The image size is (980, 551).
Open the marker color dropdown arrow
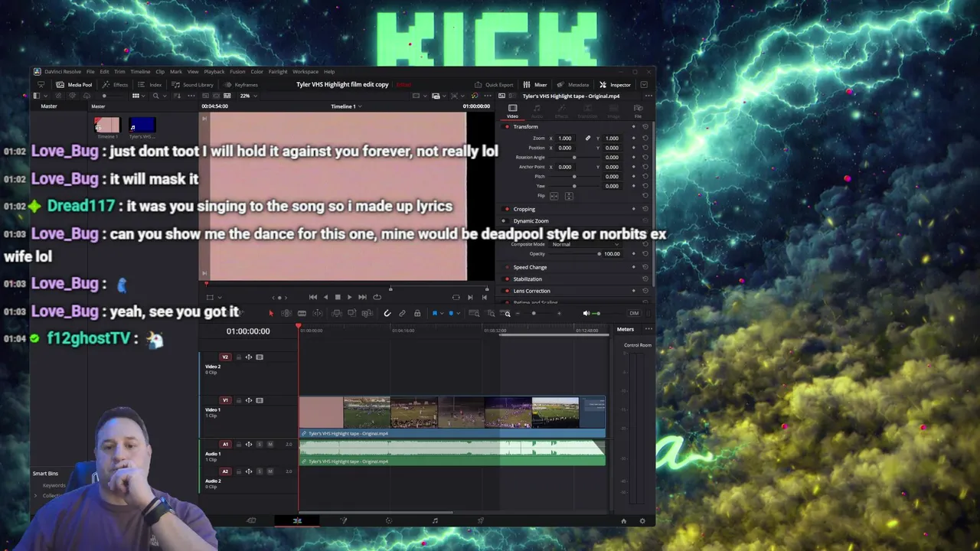point(459,314)
